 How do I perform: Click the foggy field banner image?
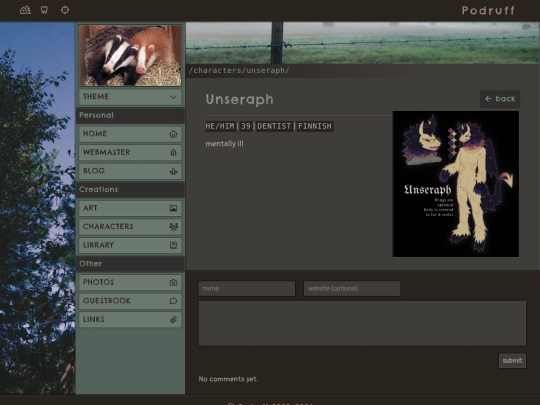point(363,43)
